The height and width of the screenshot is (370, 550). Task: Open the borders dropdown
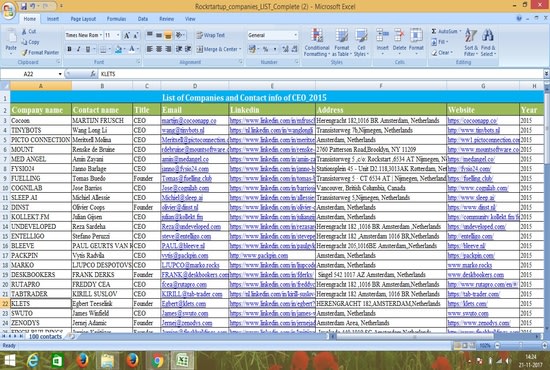[109, 49]
